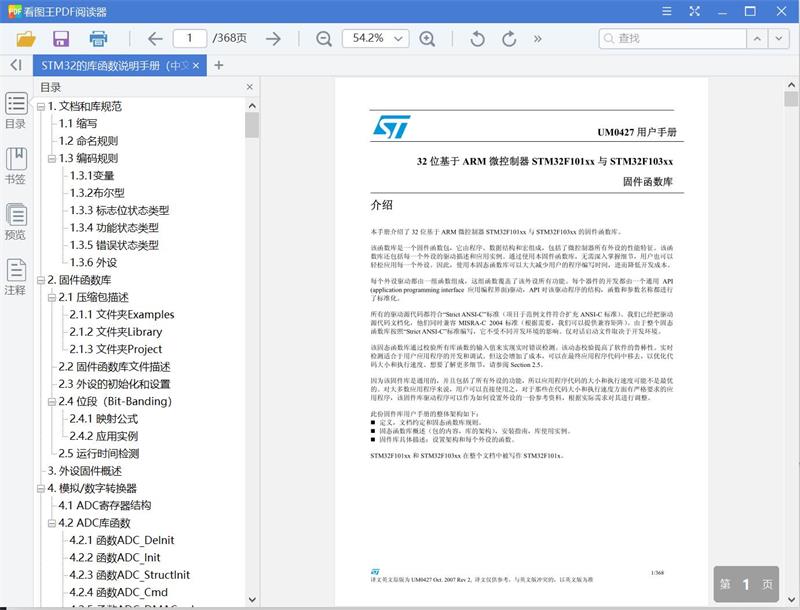Find previous search result arrow
Image resolution: width=800 pixels, height=610 pixels.
pyautogui.click(x=757, y=39)
